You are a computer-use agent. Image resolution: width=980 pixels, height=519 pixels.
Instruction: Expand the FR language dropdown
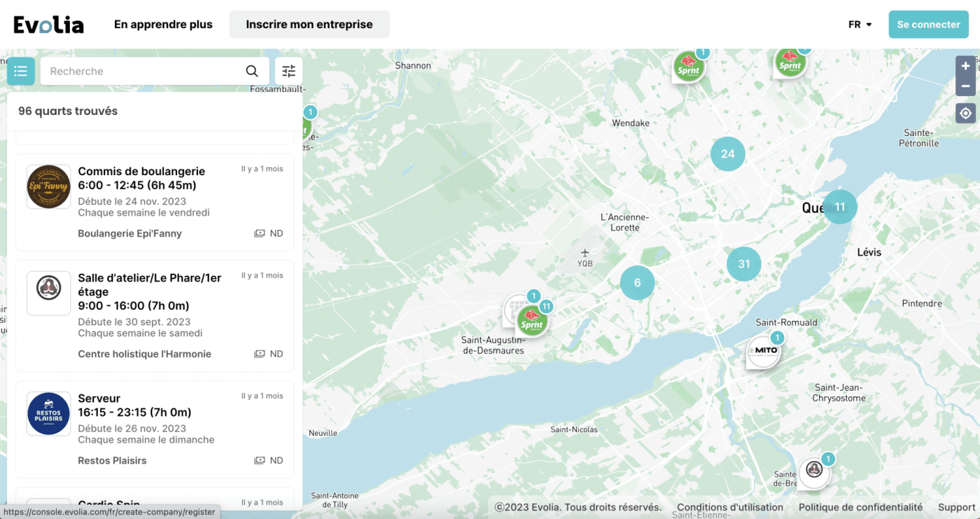pyautogui.click(x=860, y=25)
